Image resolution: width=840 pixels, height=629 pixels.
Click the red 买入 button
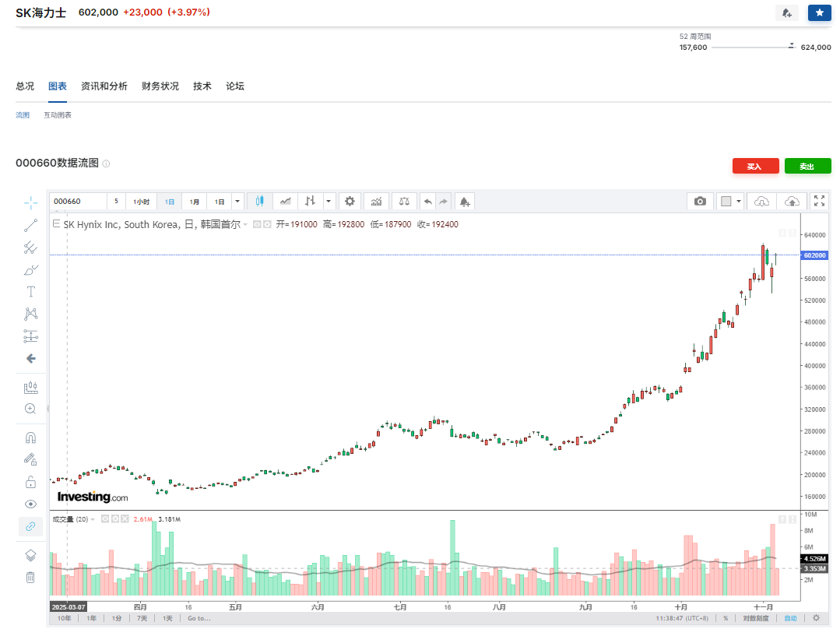pos(755,166)
